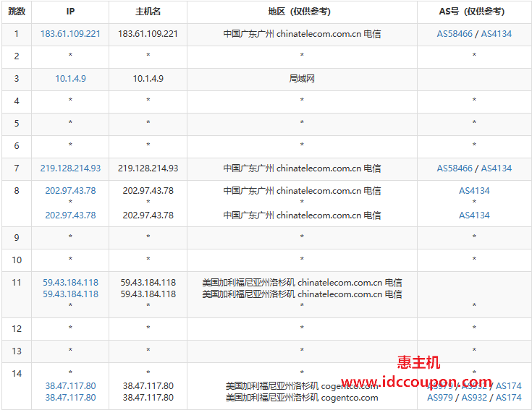Select hop number 8 cell

point(17,203)
